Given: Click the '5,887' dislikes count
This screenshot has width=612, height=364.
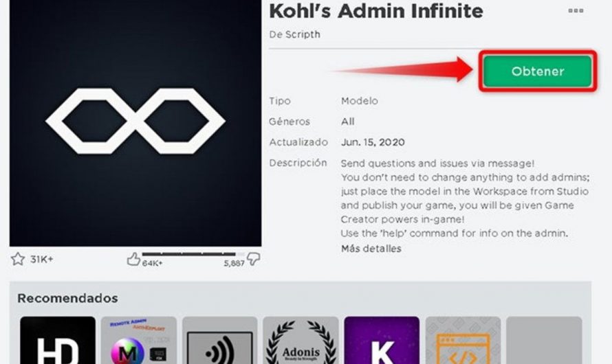Looking at the screenshot, I should pos(234,264).
